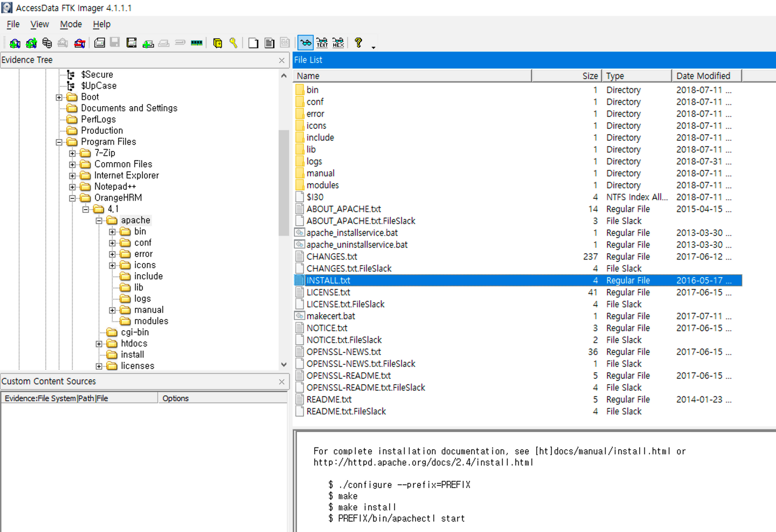This screenshot has width=776, height=532.
Task: Click the Add All Attached Devices icon
Action: click(x=31, y=43)
